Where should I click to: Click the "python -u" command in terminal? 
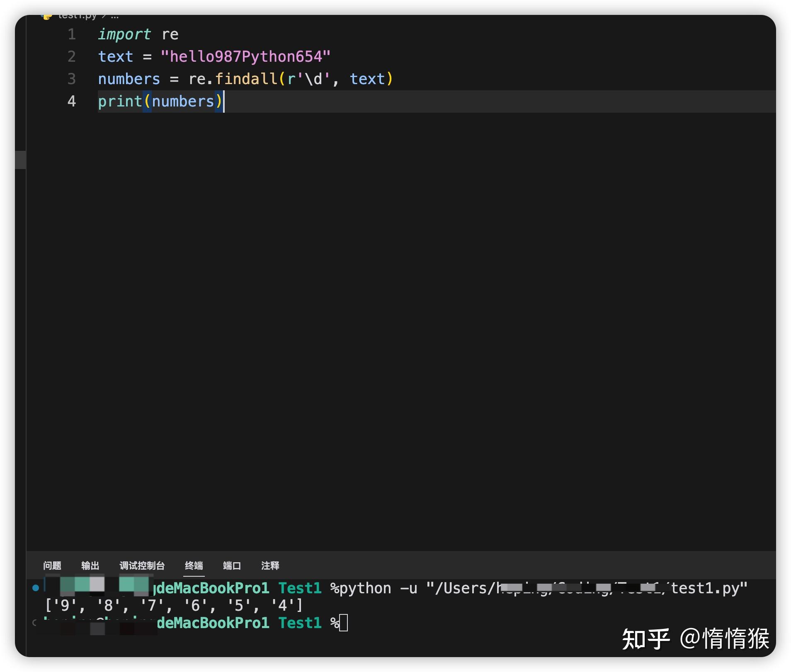point(378,588)
